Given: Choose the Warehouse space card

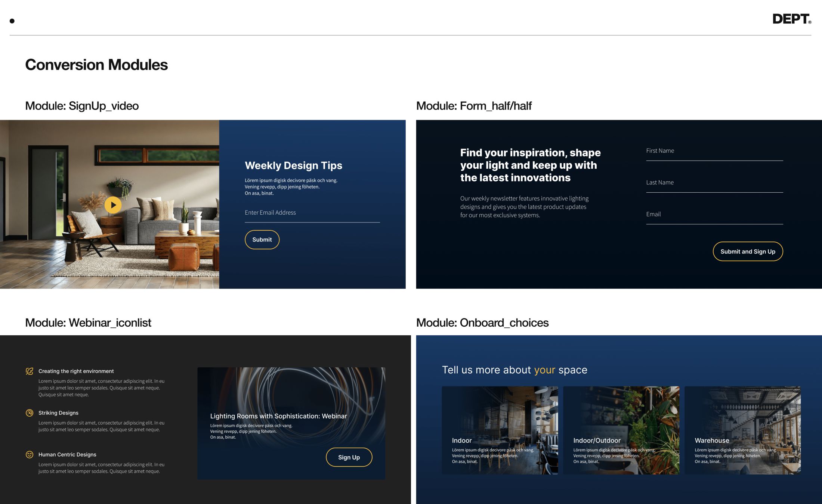Looking at the screenshot, I should point(742,430).
